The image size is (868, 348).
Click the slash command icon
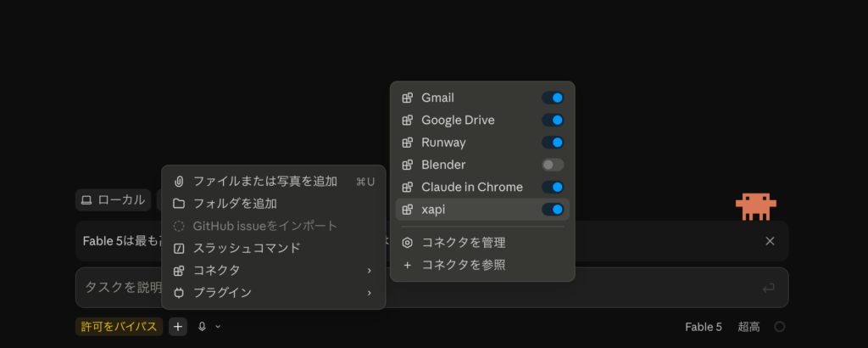pyautogui.click(x=179, y=248)
